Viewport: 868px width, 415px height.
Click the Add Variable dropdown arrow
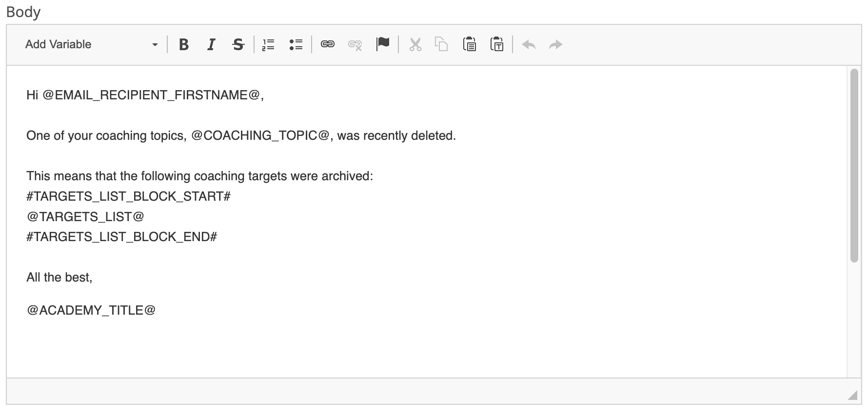click(155, 45)
